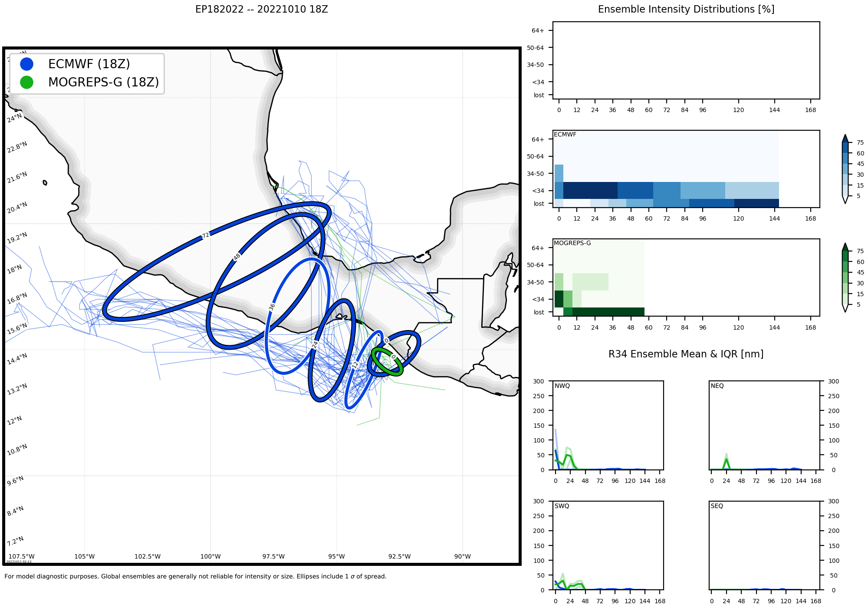Click the blue ECMWF colorbar scale

(845, 169)
